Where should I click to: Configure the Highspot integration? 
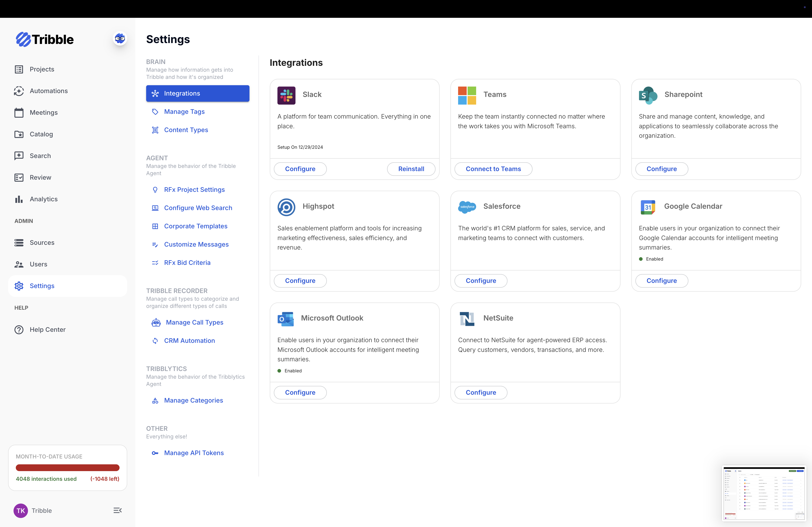tap(300, 281)
